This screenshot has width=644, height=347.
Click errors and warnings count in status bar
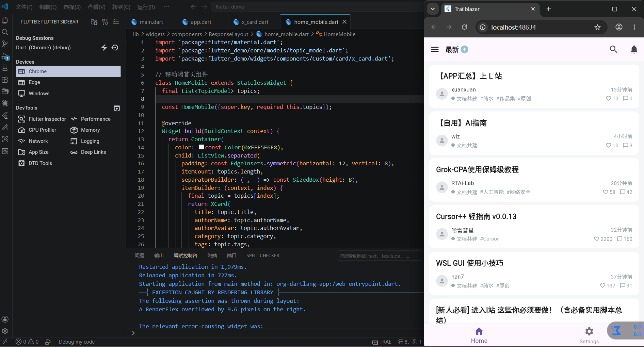pos(27,342)
